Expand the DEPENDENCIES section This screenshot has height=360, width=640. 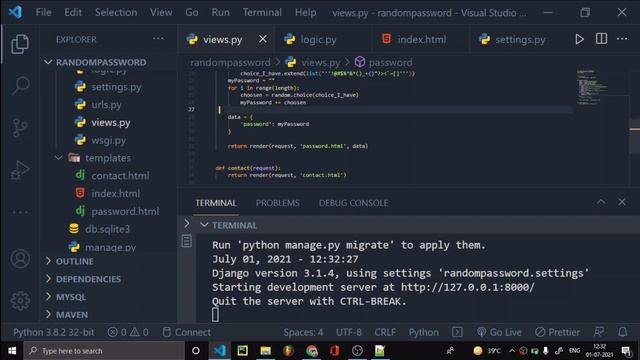(x=88, y=279)
